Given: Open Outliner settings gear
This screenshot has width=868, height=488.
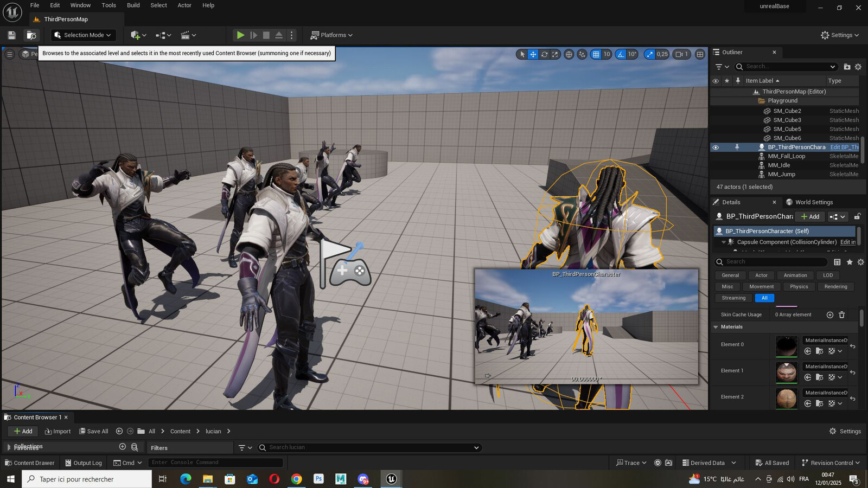Looking at the screenshot, I should (x=858, y=67).
